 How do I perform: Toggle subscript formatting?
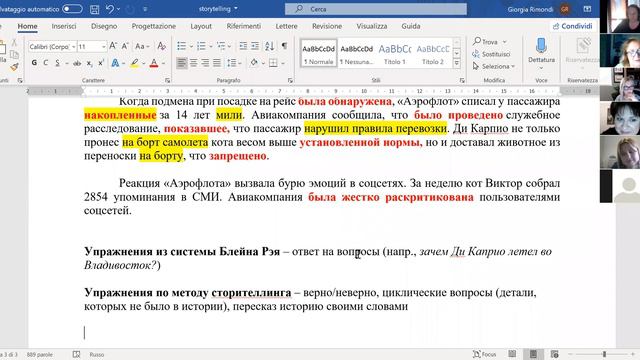click(89, 63)
